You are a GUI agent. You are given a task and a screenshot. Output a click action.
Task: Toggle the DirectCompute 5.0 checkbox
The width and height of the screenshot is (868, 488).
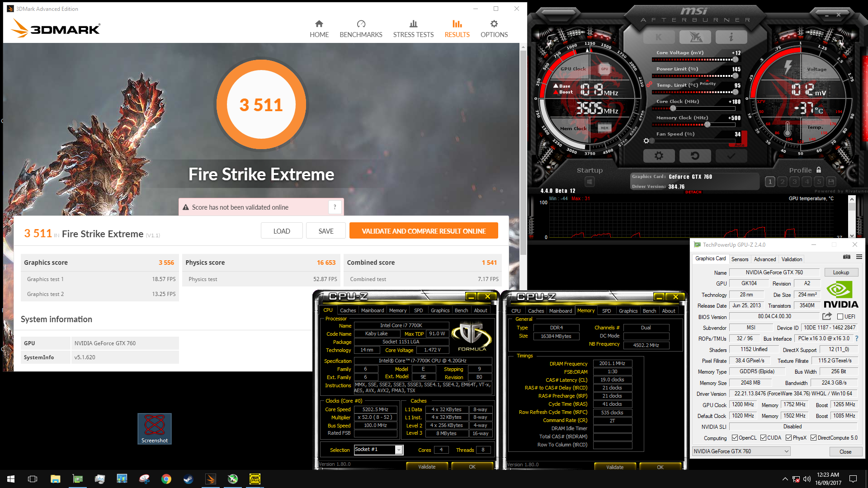[813, 438]
